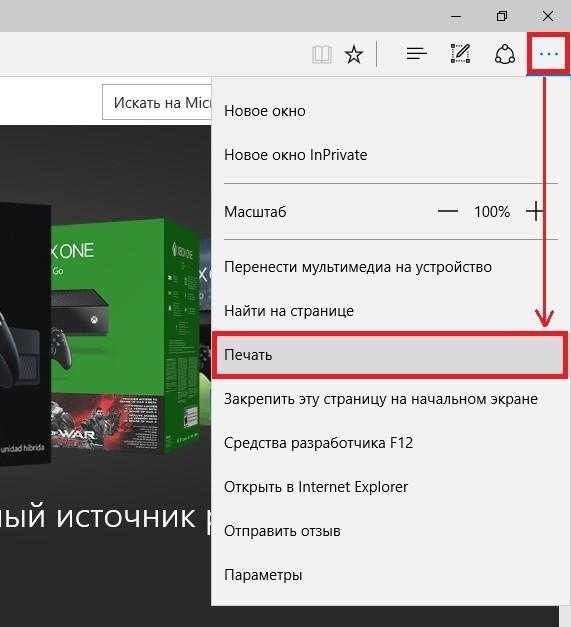Click the Искать на Microsoft search field

tap(157, 102)
